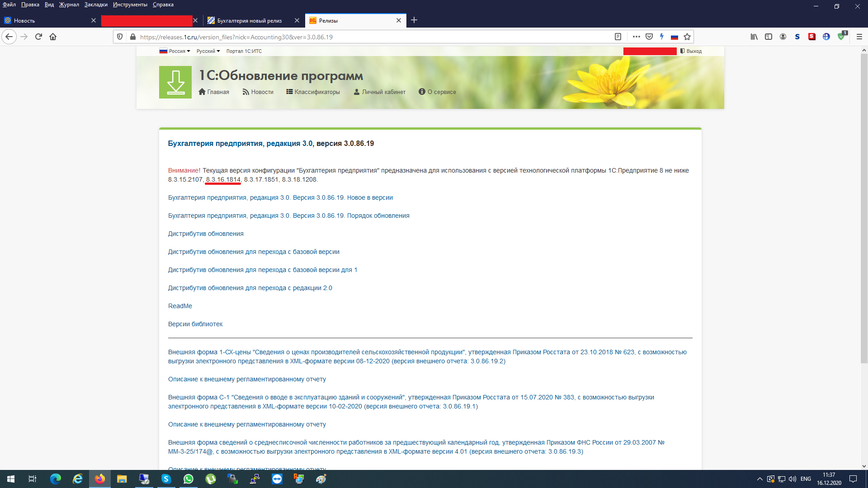Open the Порядок обновления link
Image resolution: width=868 pixels, height=488 pixels.
tap(288, 216)
